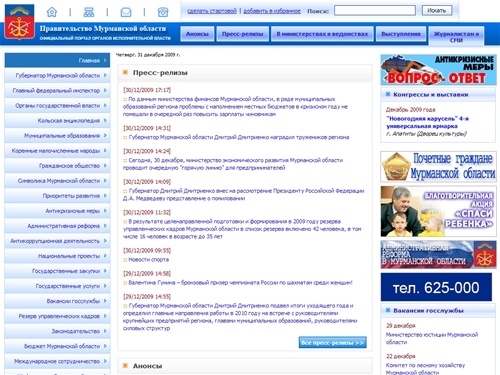Open Приоритеты развития menu item
The image size is (500, 375).
(x=57, y=196)
